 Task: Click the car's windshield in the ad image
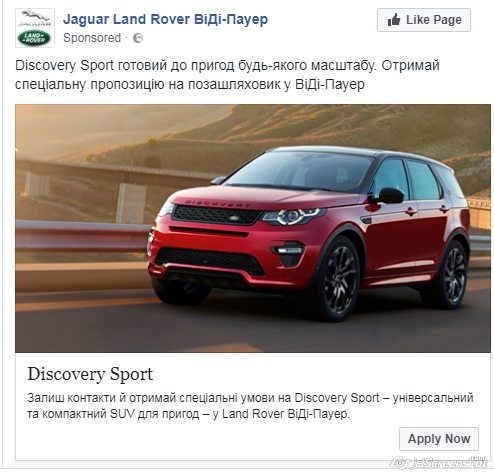(x=302, y=172)
